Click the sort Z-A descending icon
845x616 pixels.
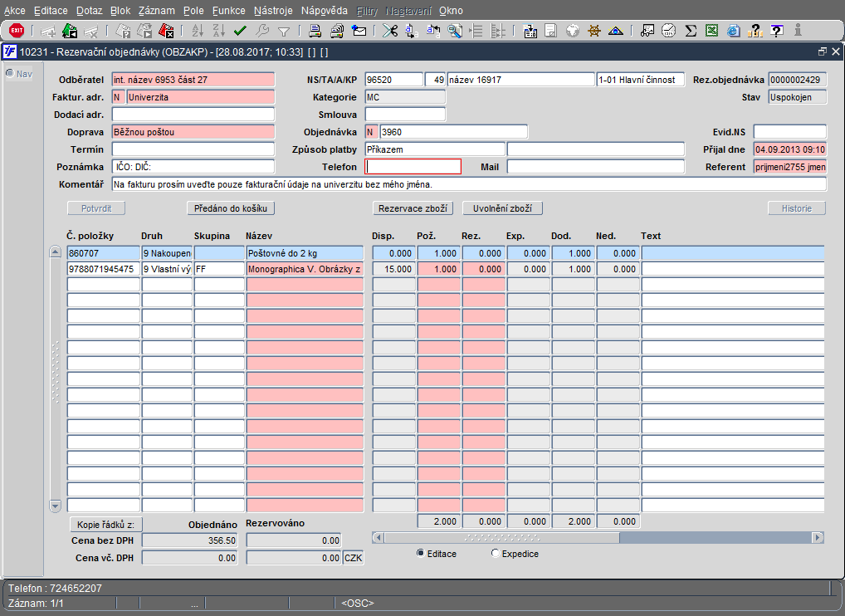click(x=219, y=31)
